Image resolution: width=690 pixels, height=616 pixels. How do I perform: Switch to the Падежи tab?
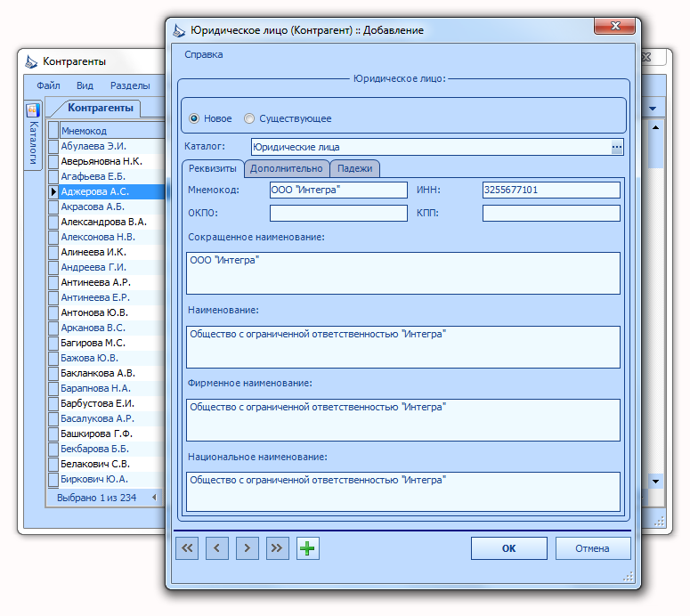[354, 168]
